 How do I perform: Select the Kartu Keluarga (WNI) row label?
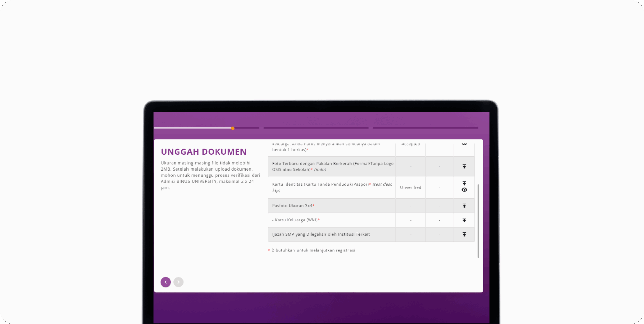pyautogui.click(x=296, y=220)
